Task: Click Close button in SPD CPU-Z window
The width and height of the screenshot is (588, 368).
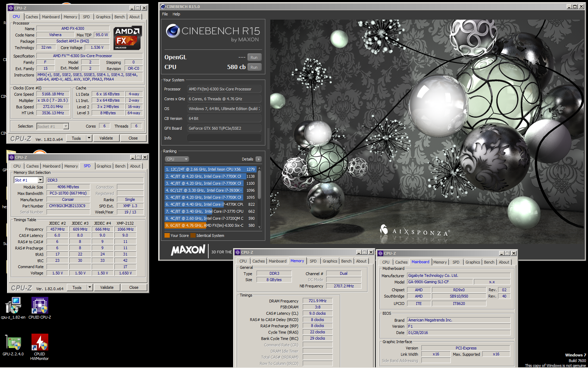Action: click(134, 287)
